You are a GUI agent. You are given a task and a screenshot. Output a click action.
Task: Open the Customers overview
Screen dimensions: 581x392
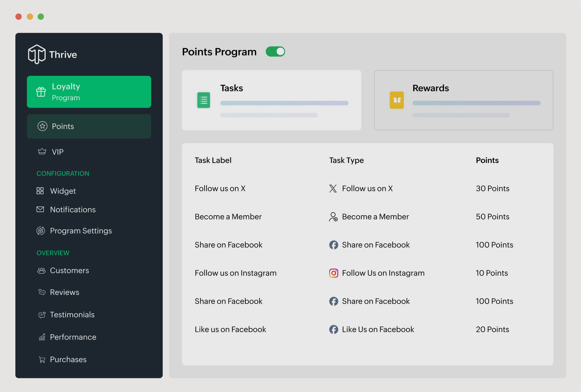click(69, 270)
